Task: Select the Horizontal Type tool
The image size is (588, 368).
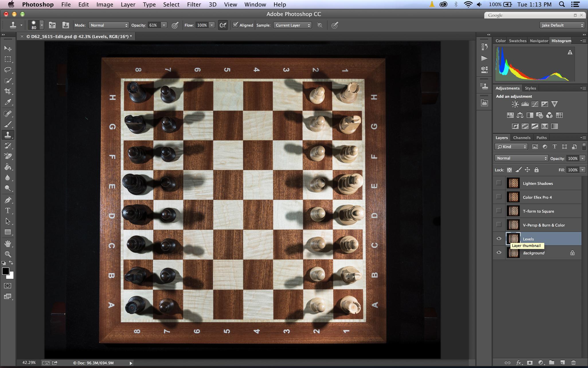Action: [8, 210]
